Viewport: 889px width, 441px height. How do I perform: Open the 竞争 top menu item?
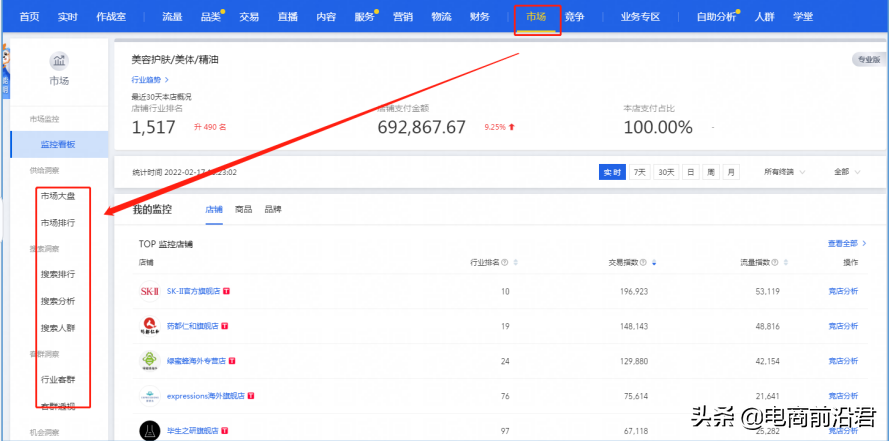pyautogui.click(x=574, y=17)
